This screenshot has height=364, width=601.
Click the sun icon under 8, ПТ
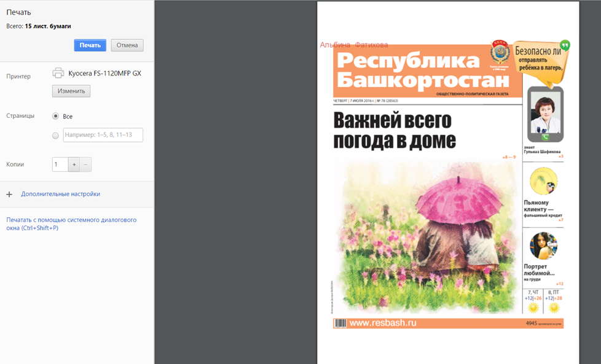click(x=554, y=308)
